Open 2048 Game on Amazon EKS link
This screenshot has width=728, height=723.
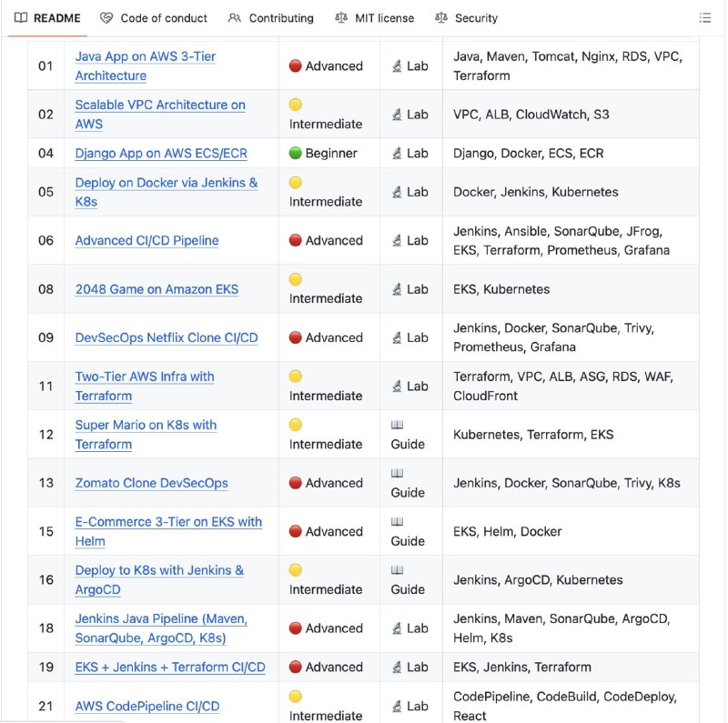tap(157, 289)
